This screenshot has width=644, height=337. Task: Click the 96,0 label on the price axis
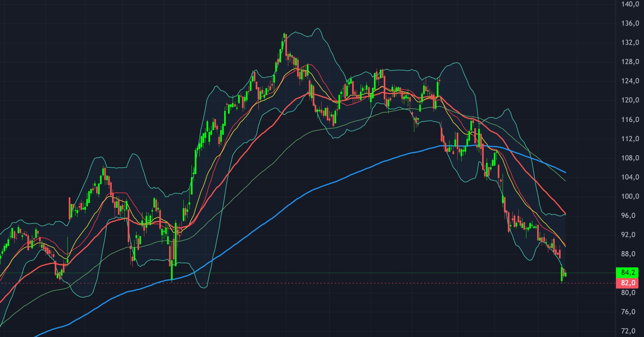point(630,216)
